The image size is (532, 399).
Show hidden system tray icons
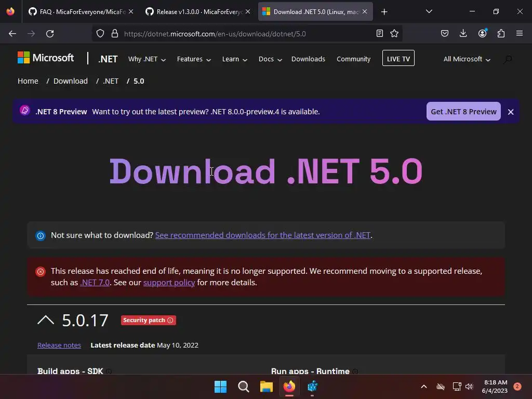click(x=424, y=387)
